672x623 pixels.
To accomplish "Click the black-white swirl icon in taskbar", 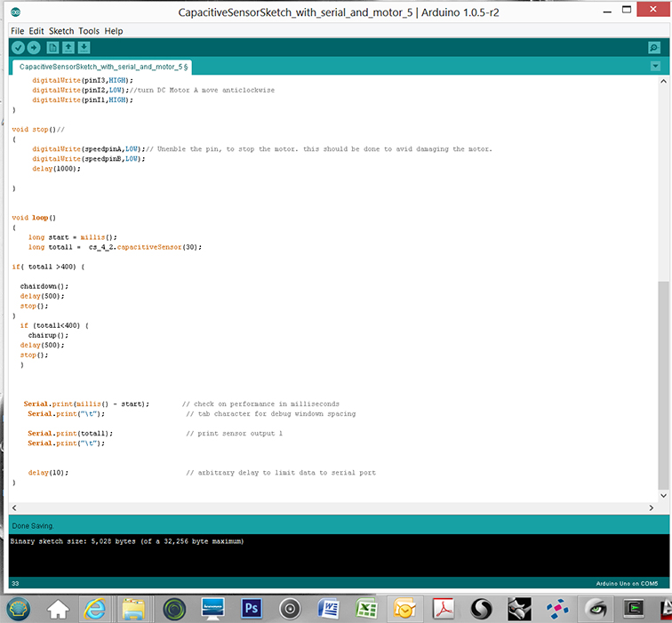I will tap(481, 609).
